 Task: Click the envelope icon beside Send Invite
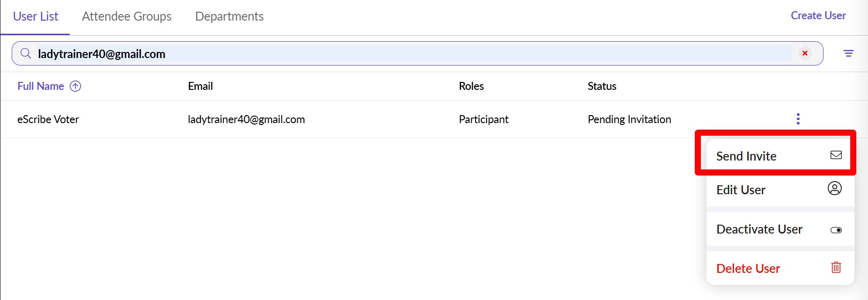click(x=836, y=155)
